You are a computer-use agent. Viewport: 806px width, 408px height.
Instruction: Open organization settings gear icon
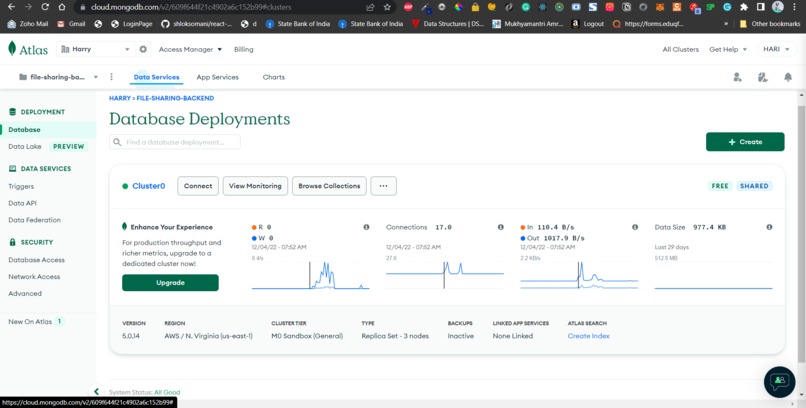[x=143, y=49]
